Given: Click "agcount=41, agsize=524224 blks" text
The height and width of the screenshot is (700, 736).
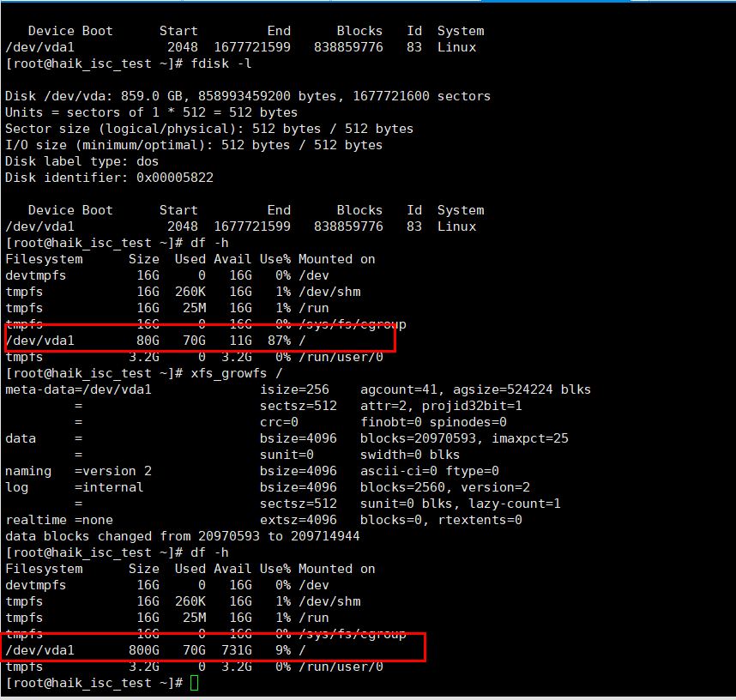Looking at the screenshot, I should point(475,389).
